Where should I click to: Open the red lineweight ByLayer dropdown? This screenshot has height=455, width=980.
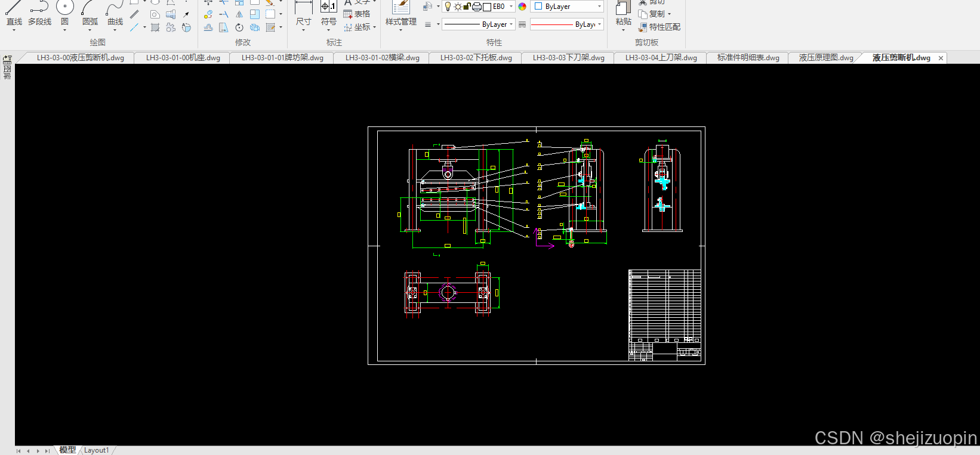click(x=599, y=24)
